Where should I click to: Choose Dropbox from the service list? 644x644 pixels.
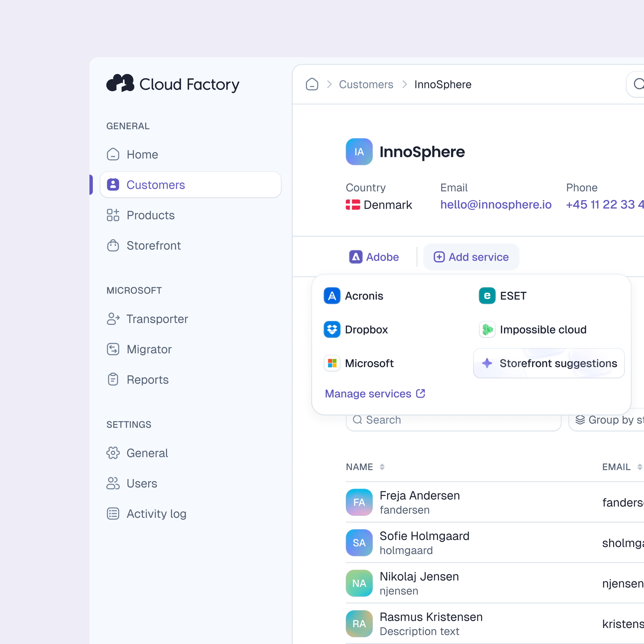coord(356,329)
